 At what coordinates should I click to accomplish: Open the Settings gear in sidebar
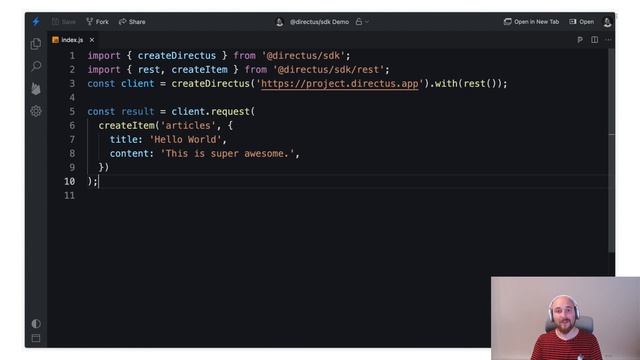click(x=36, y=111)
